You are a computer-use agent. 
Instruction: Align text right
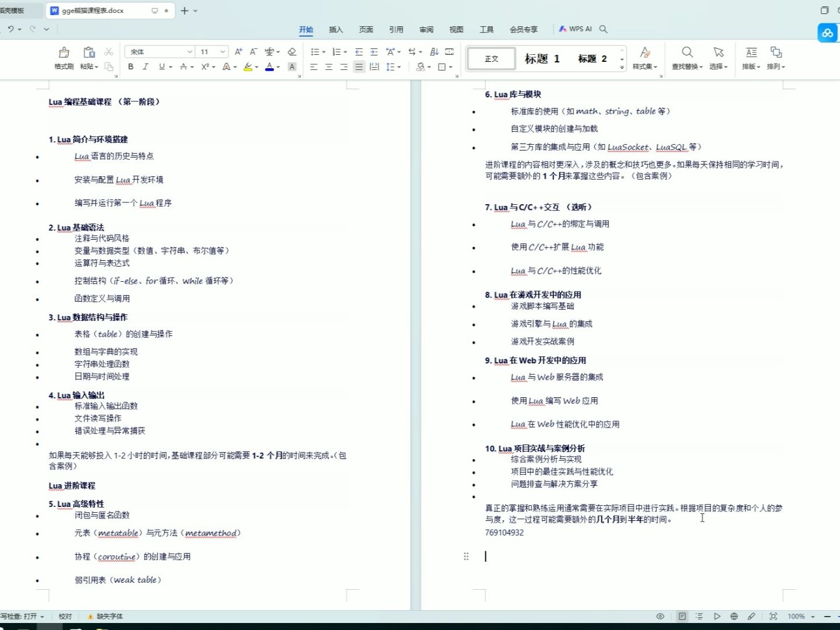344,67
